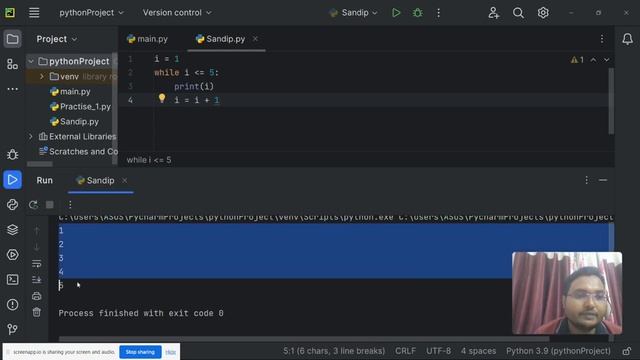The image size is (640, 360).
Task: Click the Hide link in sharing bar
Action: click(x=171, y=352)
